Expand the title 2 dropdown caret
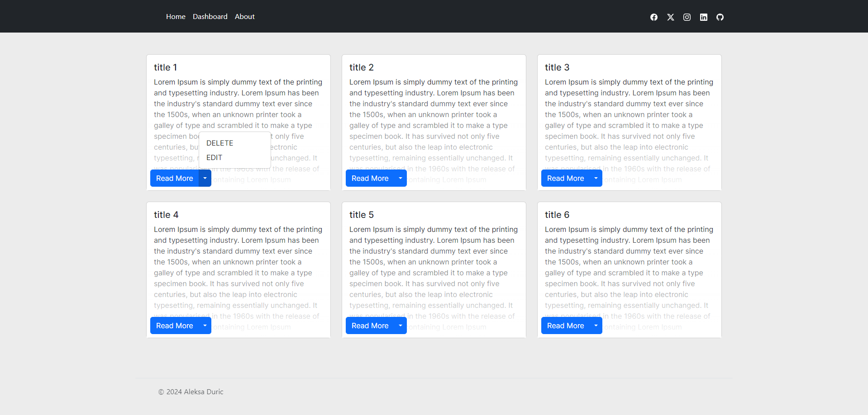 coord(401,178)
